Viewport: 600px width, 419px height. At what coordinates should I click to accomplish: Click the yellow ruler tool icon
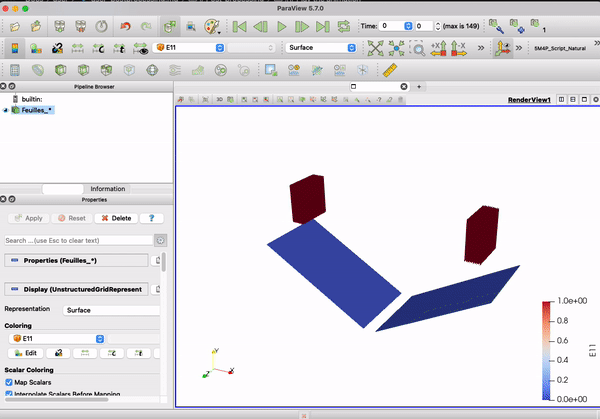[390, 70]
